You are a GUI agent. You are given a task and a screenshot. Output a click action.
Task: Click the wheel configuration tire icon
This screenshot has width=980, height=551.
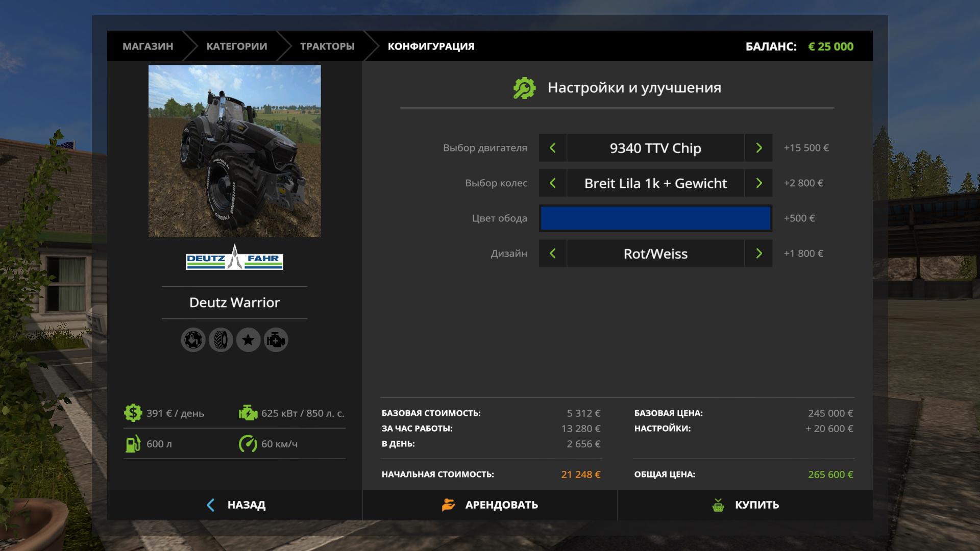point(221,340)
